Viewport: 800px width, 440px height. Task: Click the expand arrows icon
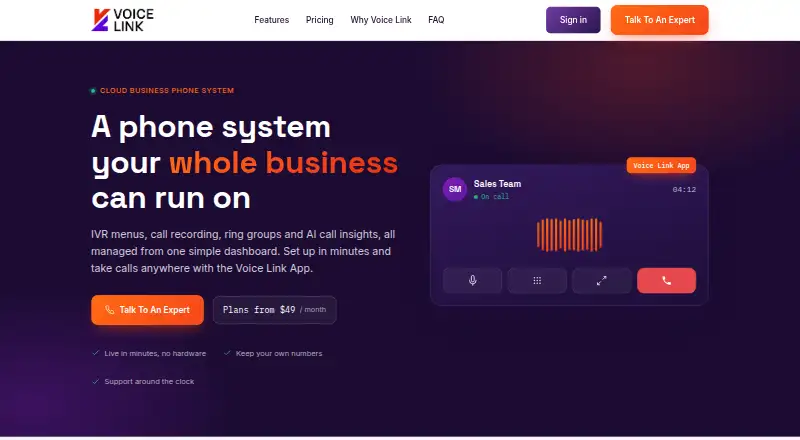click(x=602, y=280)
